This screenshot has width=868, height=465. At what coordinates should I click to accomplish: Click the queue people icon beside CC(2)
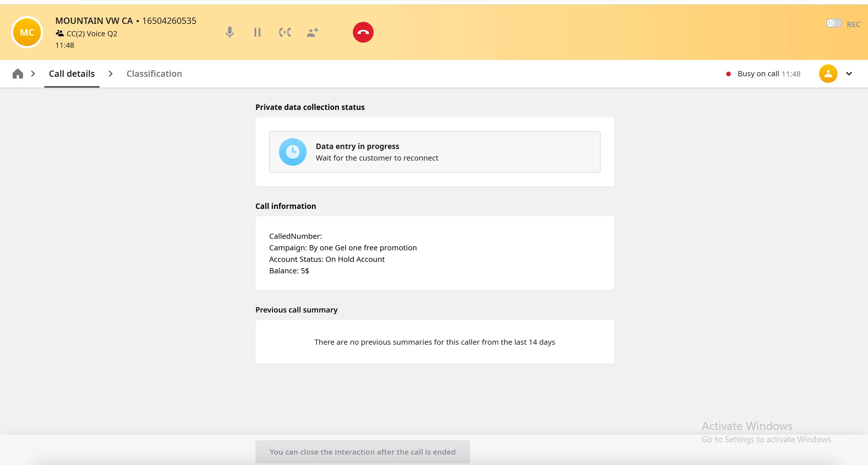60,33
